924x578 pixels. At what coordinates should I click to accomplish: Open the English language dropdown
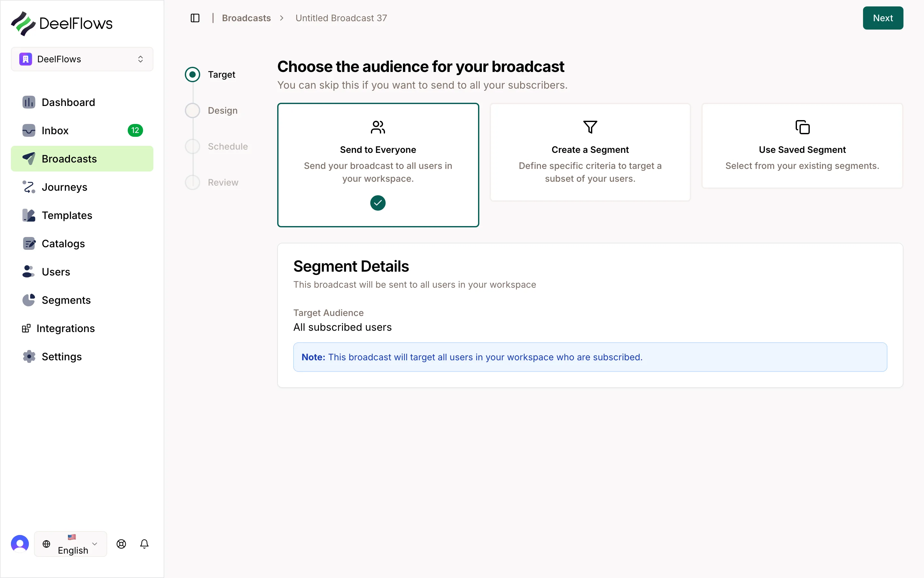(x=71, y=544)
